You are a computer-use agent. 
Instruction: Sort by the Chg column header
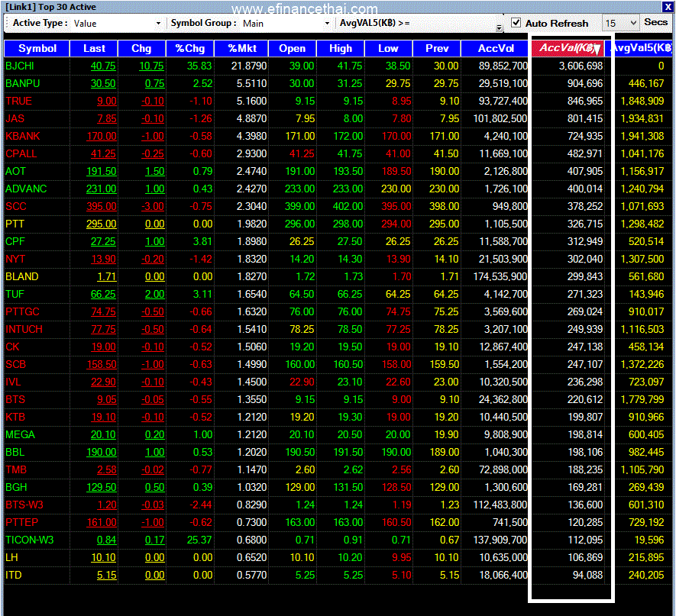[x=141, y=49]
